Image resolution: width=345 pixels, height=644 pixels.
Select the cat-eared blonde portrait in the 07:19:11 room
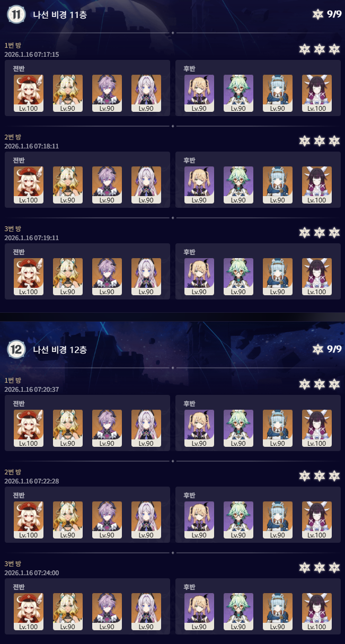point(68,277)
